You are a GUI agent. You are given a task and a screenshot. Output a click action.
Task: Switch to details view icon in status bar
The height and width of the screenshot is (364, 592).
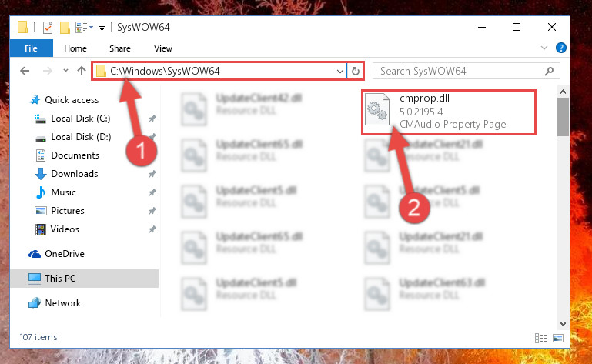click(x=541, y=338)
